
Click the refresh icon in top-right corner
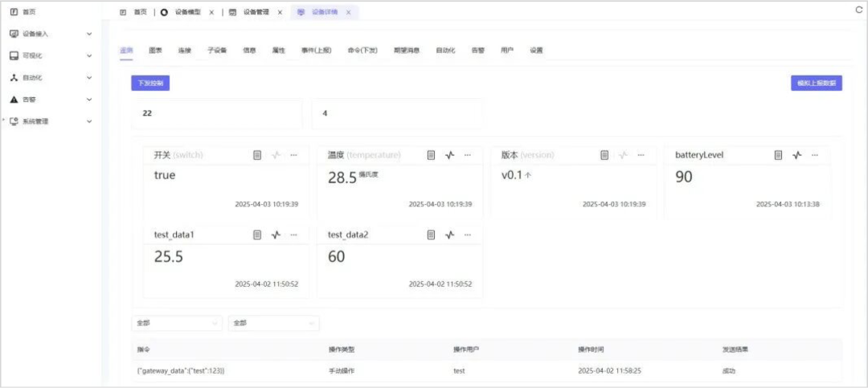tap(858, 10)
